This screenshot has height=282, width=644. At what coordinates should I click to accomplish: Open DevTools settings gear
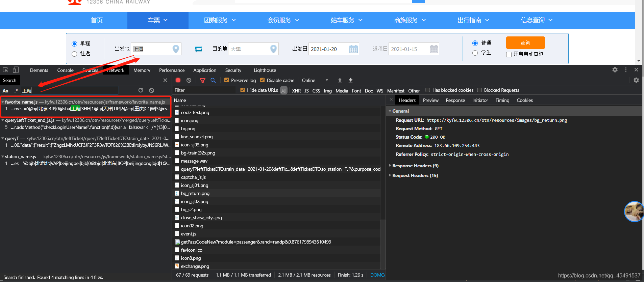(x=615, y=70)
